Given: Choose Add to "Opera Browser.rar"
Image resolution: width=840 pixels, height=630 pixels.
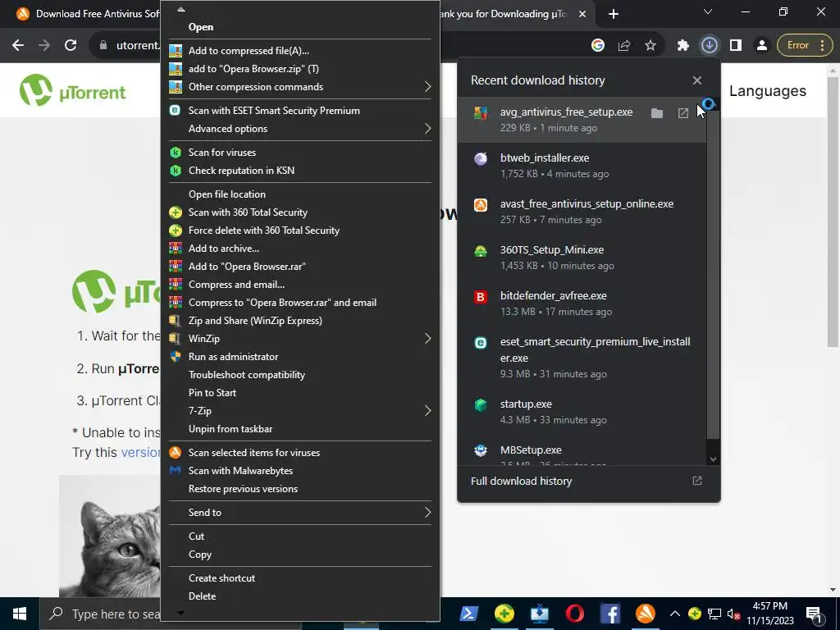Looking at the screenshot, I should 300,267.
